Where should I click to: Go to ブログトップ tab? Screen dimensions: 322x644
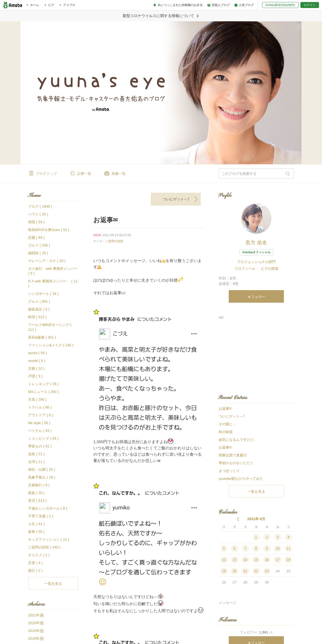(x=43, y=174)
